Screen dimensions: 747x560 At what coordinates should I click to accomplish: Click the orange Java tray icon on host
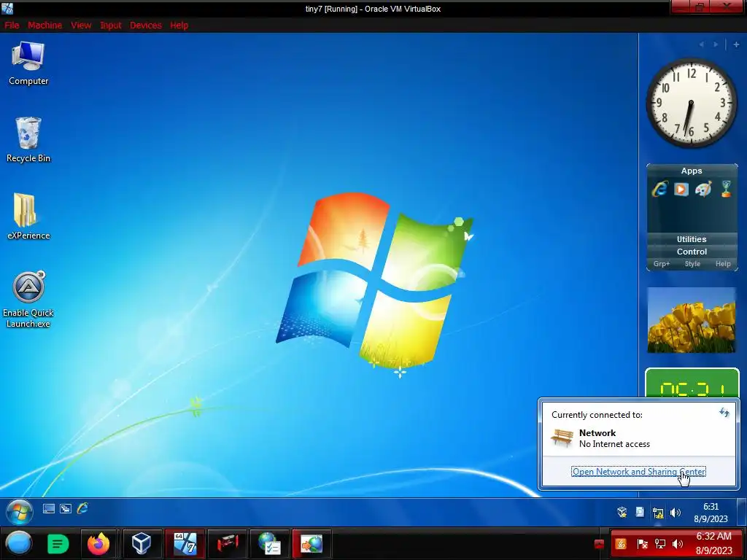coord(621,544)
